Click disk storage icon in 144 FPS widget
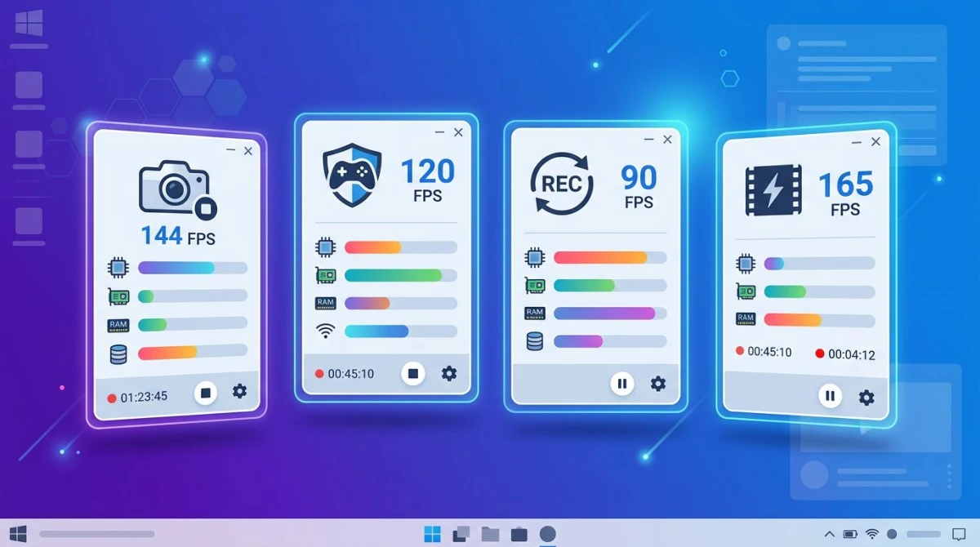 point(118,354)
